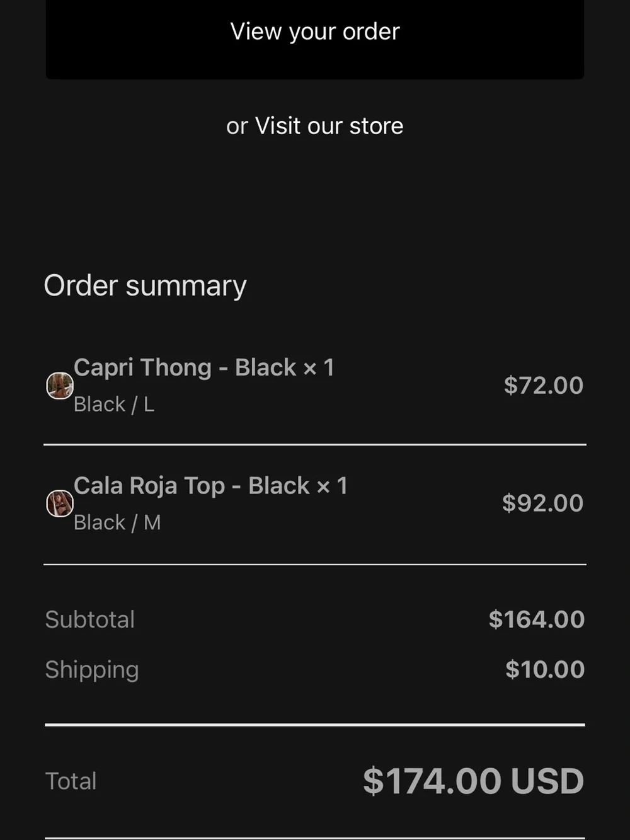Follow the Visit our store link

click(x=329, y=126)
